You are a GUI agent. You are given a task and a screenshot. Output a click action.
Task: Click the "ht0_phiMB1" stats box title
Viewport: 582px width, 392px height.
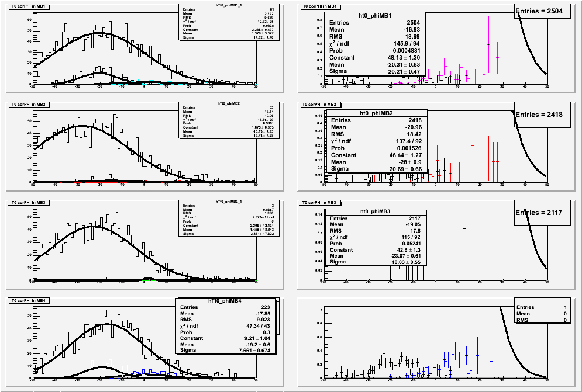(x=375, y=16)
